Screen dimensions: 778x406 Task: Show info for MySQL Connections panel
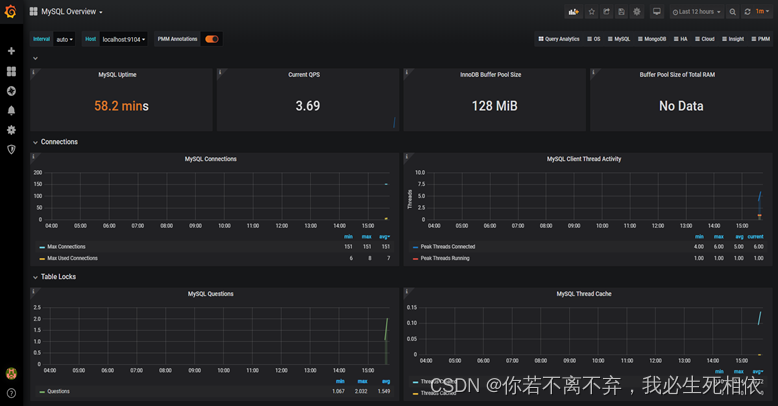tap(33, 156)
